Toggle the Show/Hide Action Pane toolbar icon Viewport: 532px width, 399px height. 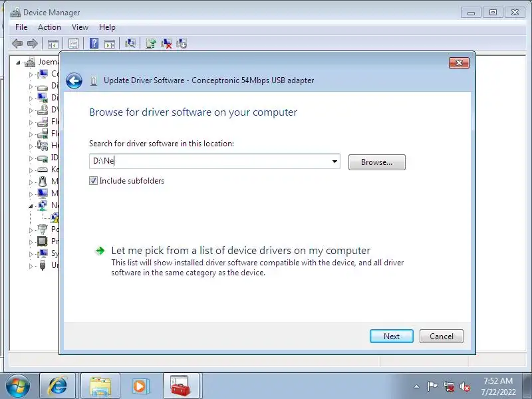(110, 44)
